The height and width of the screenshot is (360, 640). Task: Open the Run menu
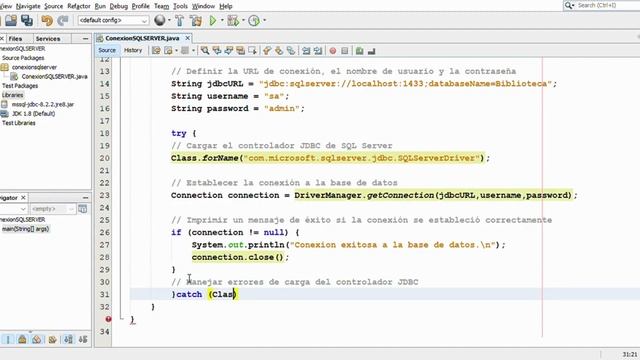pyautogui.click(x=100, y=6)
